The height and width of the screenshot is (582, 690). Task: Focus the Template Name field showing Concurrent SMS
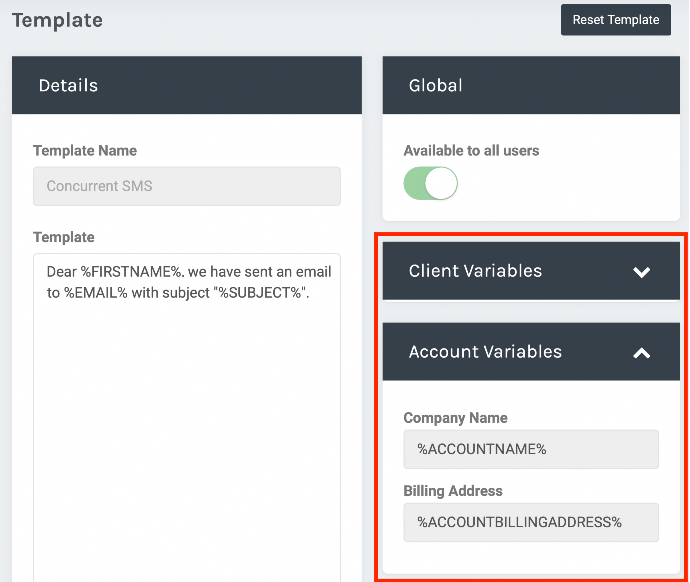pos(187,186)
